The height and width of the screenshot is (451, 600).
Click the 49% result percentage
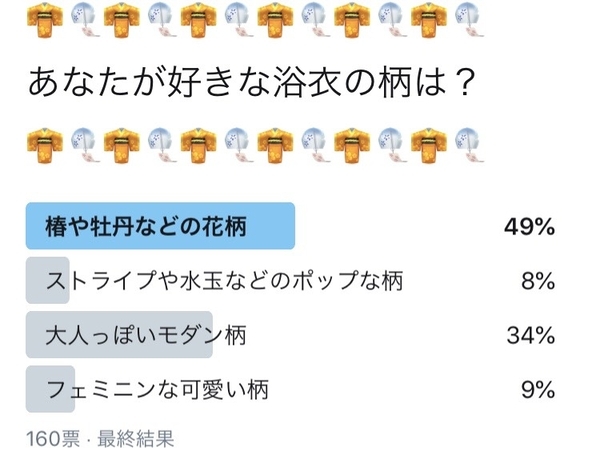coord(529,227)
